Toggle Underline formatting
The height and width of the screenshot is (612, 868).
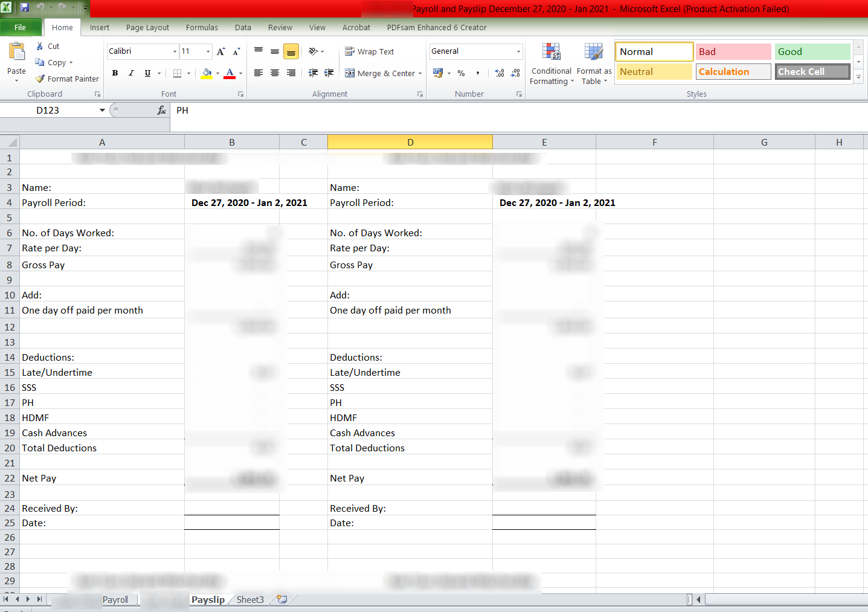coord(147,73)
